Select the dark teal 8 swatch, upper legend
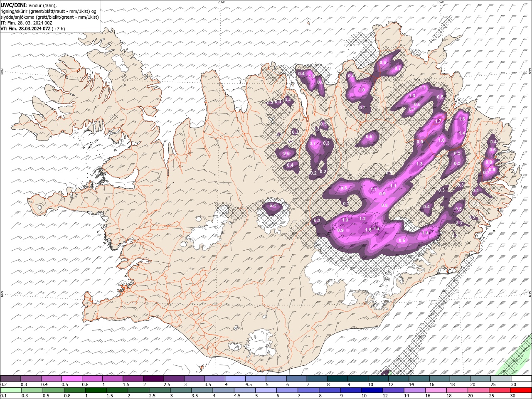 [337, 379]
